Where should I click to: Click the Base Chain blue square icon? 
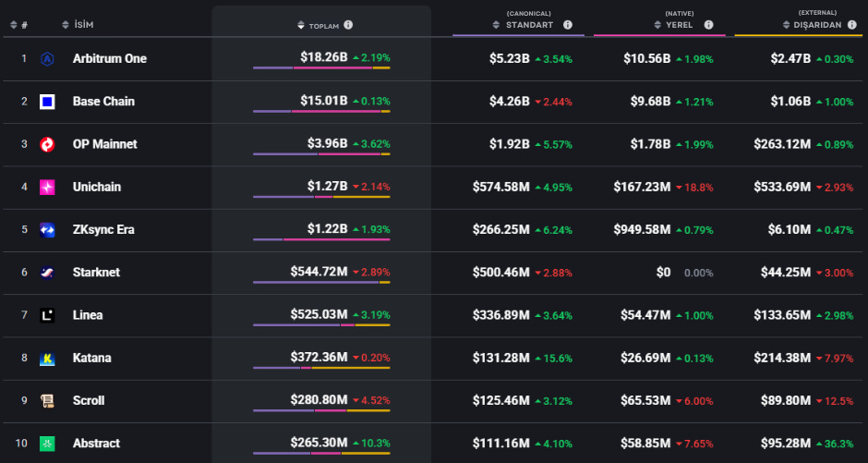[47, 102]
